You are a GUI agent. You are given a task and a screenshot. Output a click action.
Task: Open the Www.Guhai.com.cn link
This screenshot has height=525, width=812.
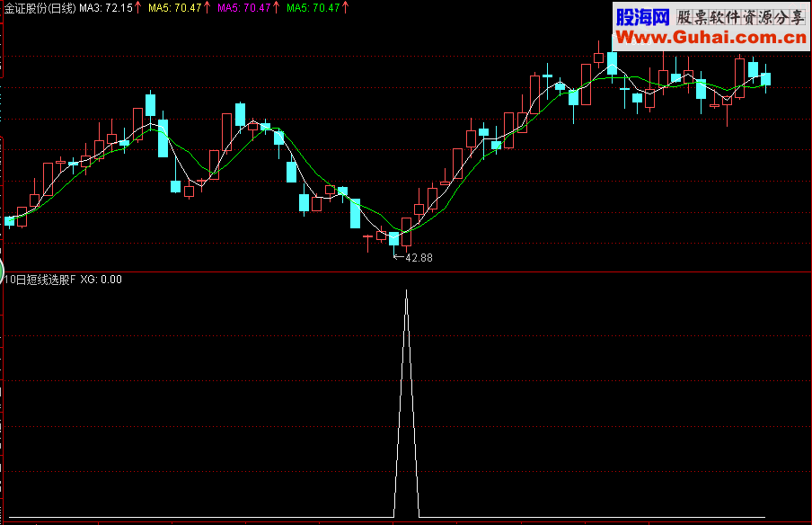(711, 38)
